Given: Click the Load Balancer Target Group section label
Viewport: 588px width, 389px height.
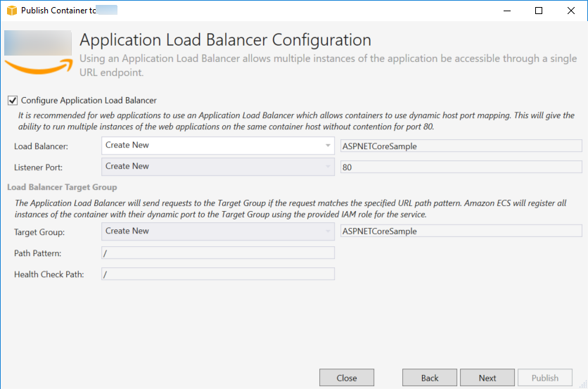Looking at the screenshot, I should [x=62, y=187].
